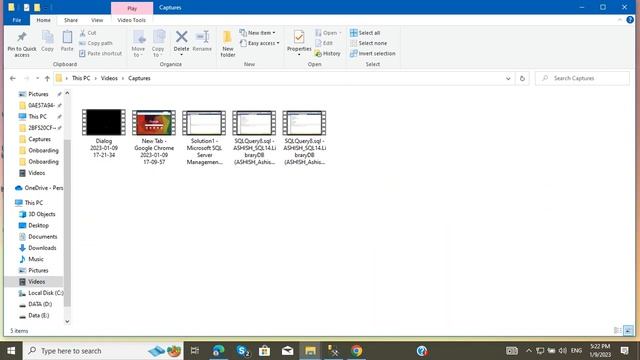Click Select all in ribbon
Image resolution: width=640 pixels, height=360 pixels.
tap(365, 33)
